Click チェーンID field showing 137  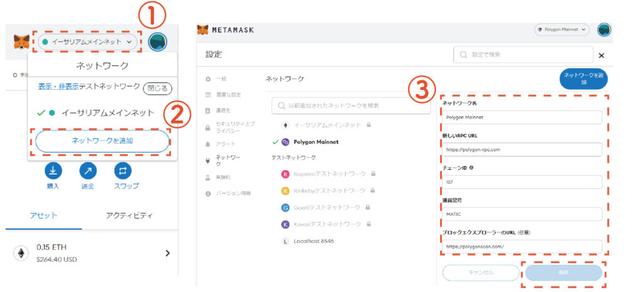pyautogui.click(x=522, y=181)
